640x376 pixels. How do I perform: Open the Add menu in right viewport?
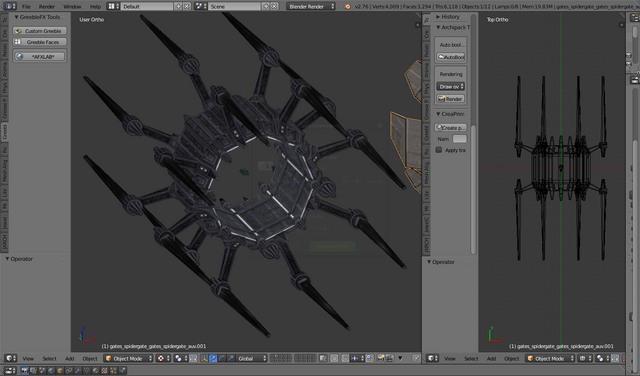491,358
